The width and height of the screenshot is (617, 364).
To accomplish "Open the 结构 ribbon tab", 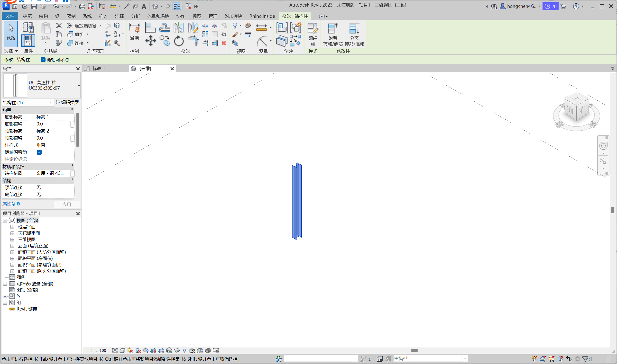I will [x=43, y=16].
